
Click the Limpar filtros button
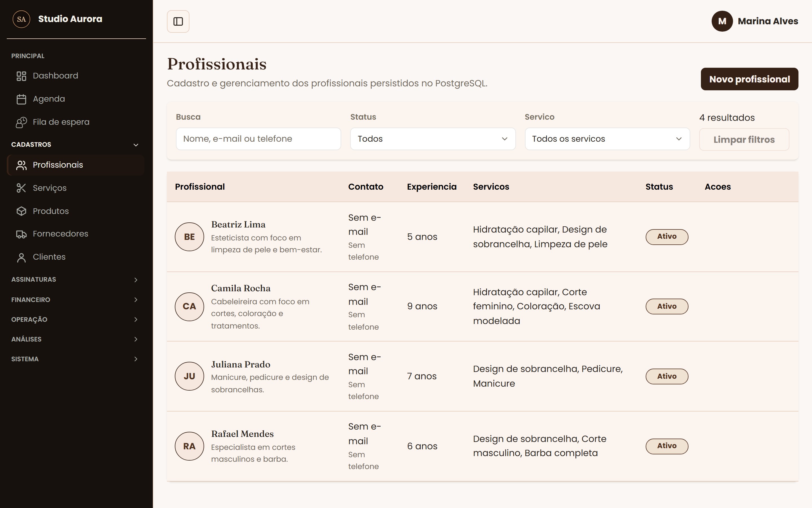click(x=744, y=139)
